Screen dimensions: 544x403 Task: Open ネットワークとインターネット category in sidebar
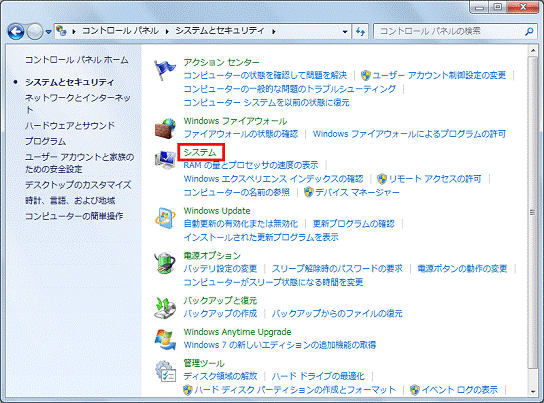(78, 104)
